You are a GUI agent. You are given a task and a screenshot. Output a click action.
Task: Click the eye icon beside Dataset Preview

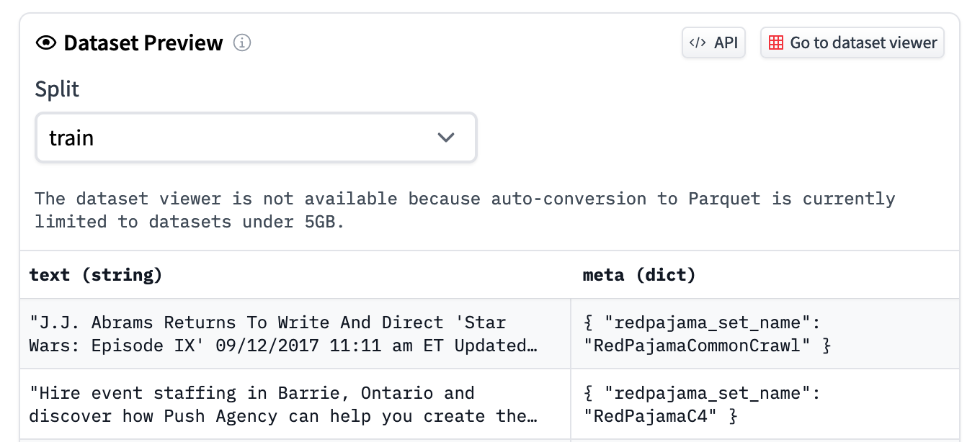45,42
